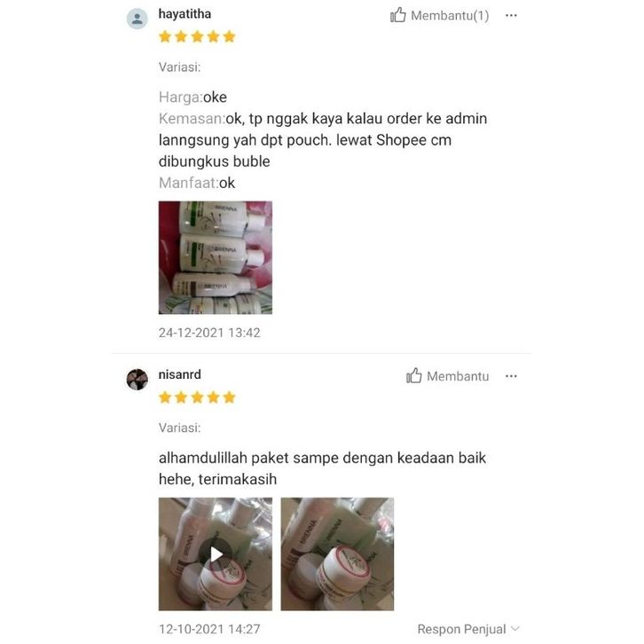Screen dimensions: 644x644
Task: Click thumbs-up icon on nisanrd's review
Action: click(413, 375)
